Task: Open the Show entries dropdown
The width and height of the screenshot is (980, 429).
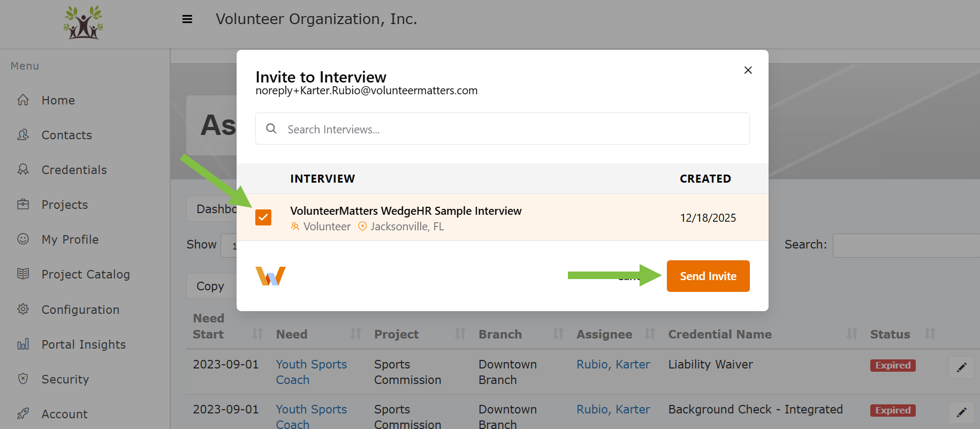Action: pyautogui.click(x=229, y=245)
